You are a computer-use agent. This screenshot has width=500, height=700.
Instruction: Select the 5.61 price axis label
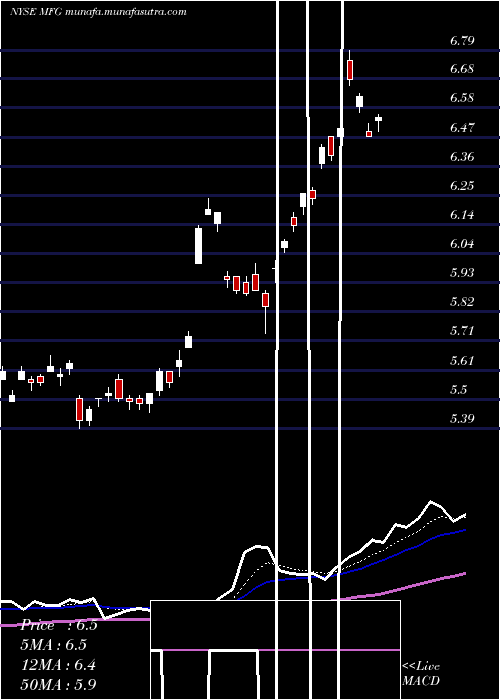coord(462,361)
